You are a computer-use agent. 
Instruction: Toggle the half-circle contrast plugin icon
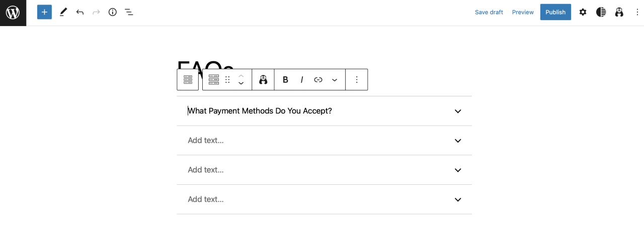pos(601,12)
